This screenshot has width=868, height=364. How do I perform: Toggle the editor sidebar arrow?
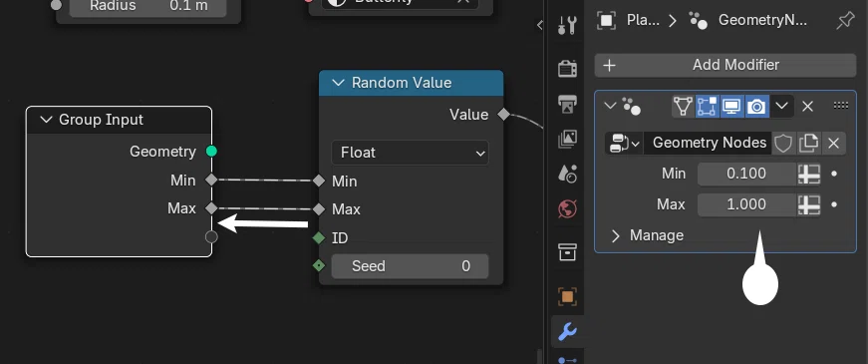540,25
